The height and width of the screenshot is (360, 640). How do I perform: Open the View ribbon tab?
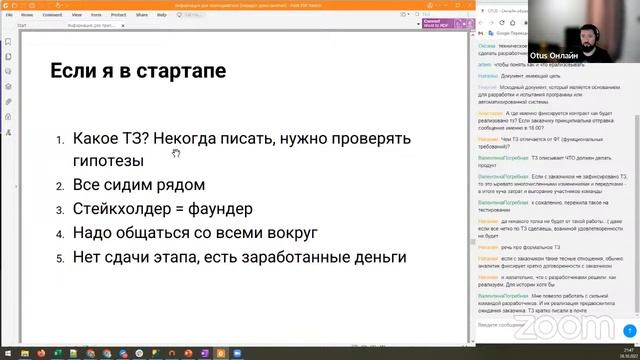pyautogui.click(x=77, y=15)
